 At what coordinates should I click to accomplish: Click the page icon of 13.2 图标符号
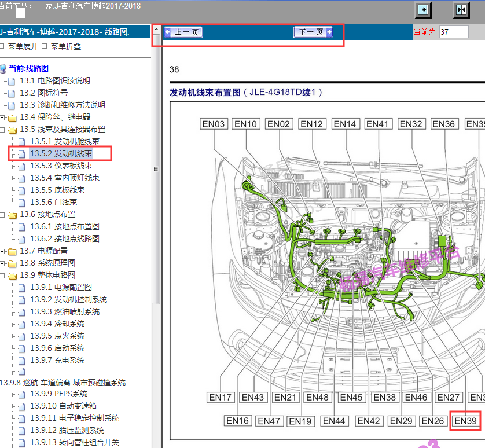point(12,93)
